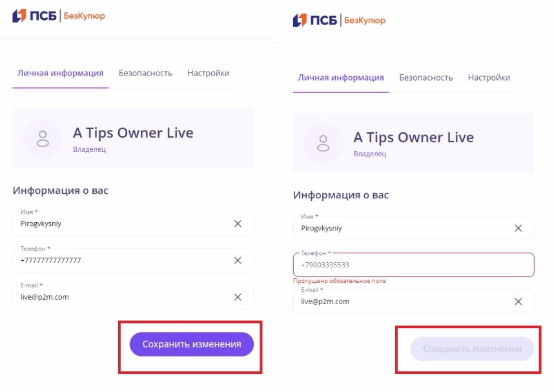Screen dimensions: 554x392
Task: Click the ПСБ БезКупюр logo on the left
Action: pyautogui.click(x=59, y=15)
